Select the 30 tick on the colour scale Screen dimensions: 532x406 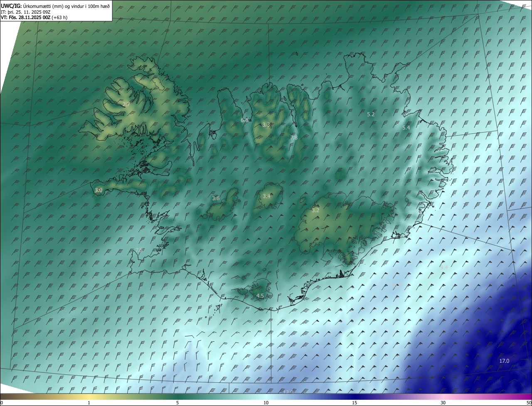point(443,403)
